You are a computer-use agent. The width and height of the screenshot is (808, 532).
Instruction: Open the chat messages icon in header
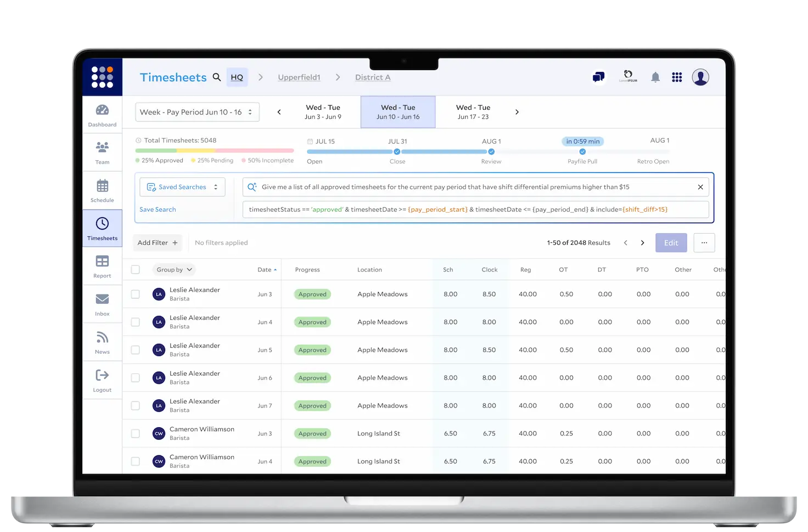[x=598, y=77]
